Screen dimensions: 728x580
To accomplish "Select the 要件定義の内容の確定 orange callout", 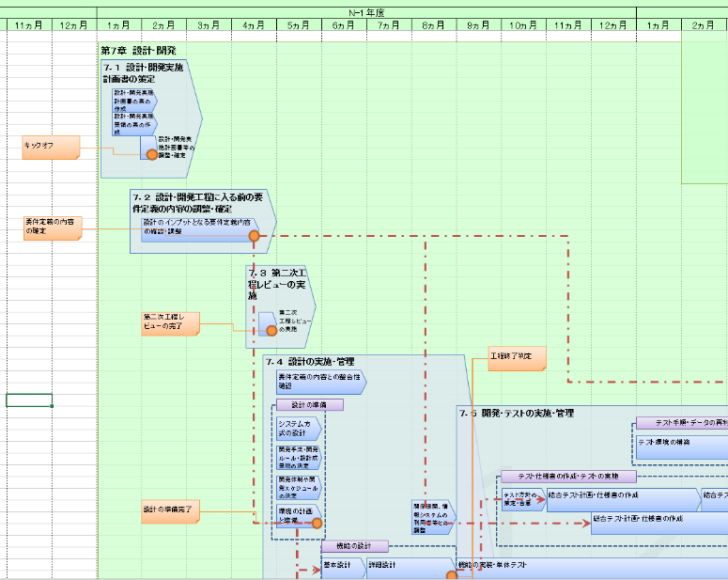I will click(53, 228).
